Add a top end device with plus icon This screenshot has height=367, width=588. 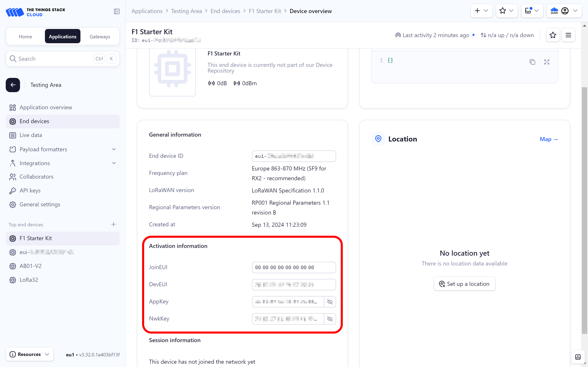click(113, 224)
